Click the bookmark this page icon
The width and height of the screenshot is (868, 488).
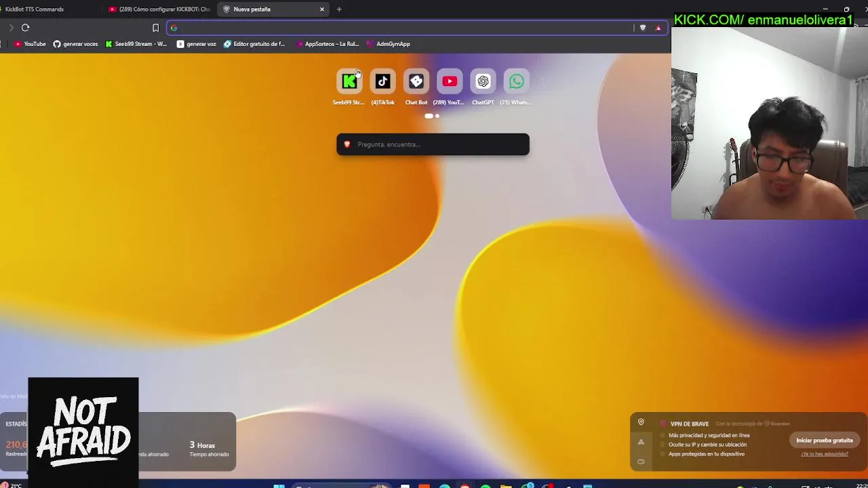155,28
